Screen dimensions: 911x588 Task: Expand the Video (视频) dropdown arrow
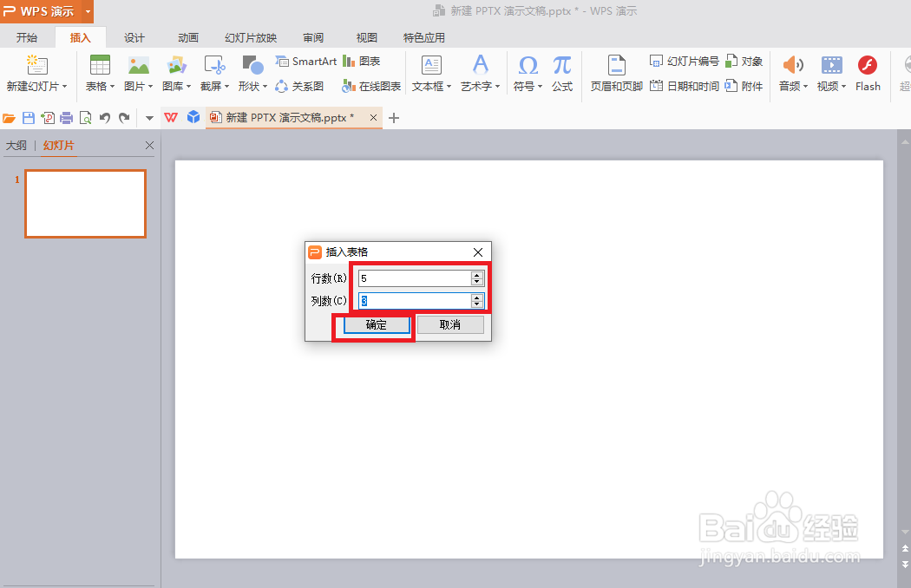tap(843, 87)
